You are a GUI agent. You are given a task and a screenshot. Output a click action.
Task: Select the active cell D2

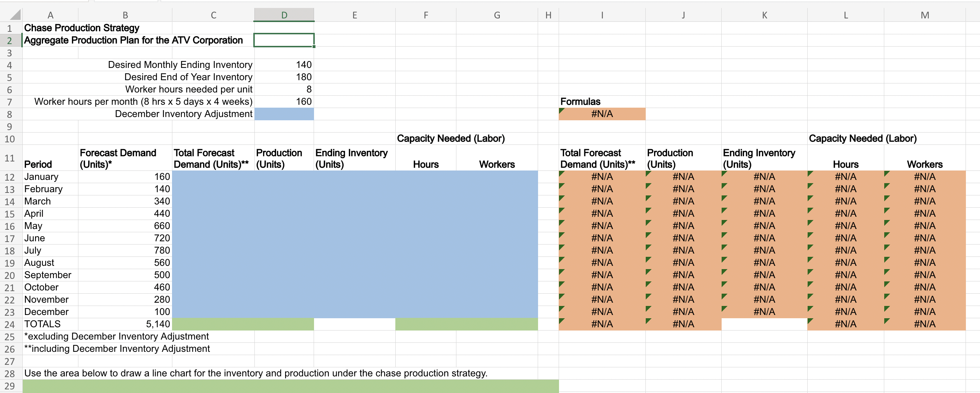click(x=284, y=40)
